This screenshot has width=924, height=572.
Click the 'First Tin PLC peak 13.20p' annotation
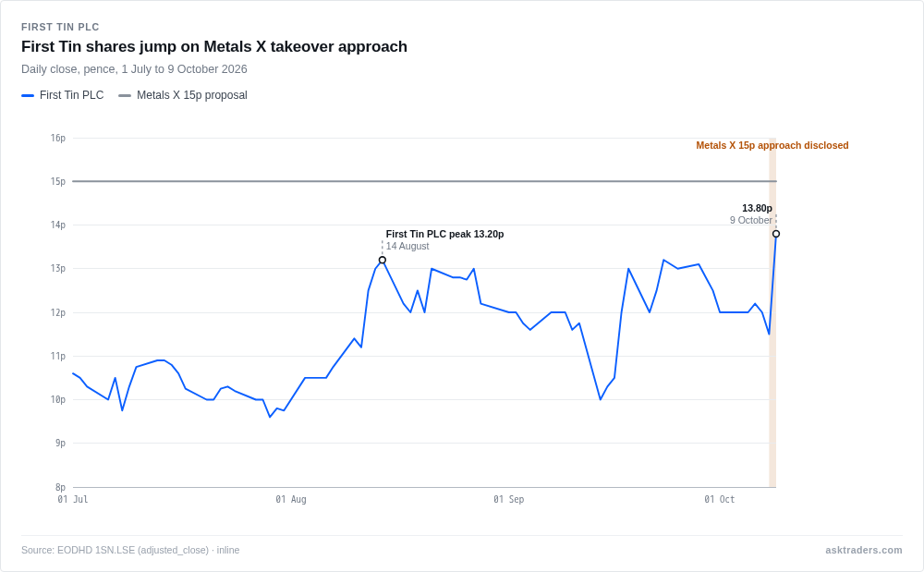coord(445,234)
